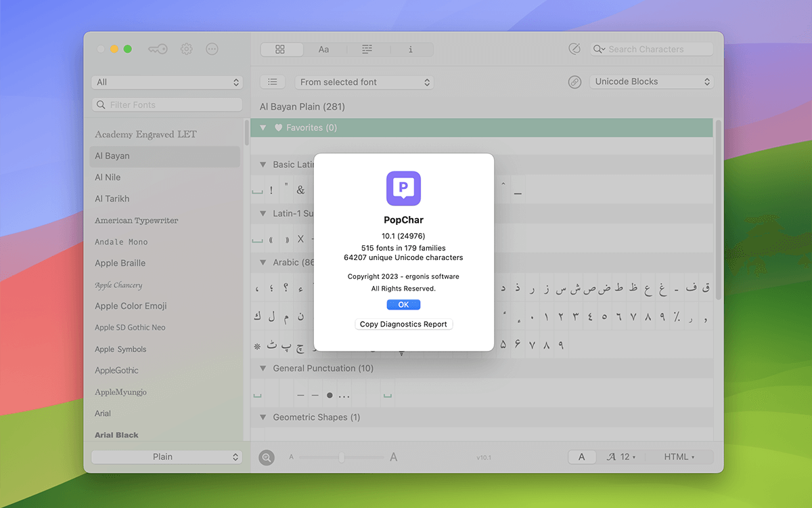Select Academy Engraved LET font
Viewport: 812px width, 508px height.
(x=164, y=134)
